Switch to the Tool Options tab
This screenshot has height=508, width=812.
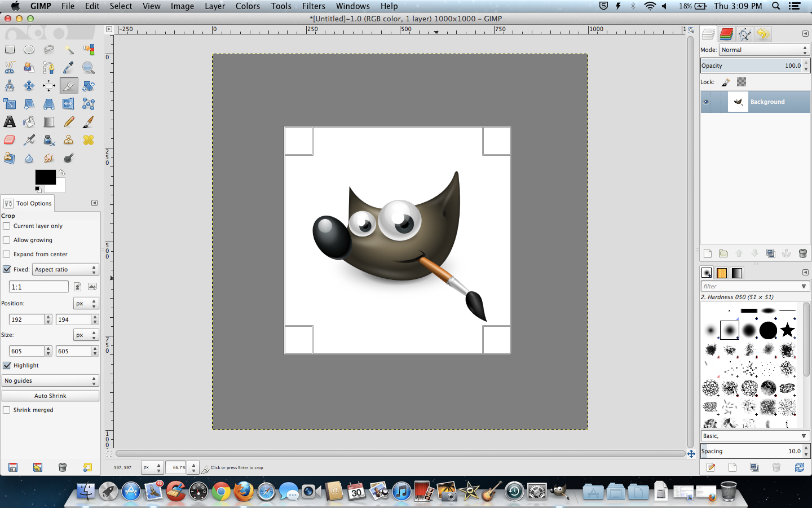click(x=28, y=203)
